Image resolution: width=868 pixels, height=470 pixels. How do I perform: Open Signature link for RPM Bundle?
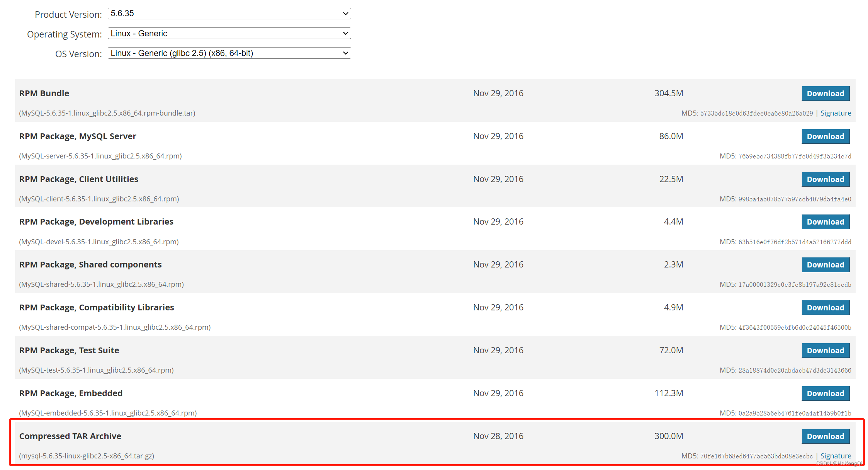[836, 113]
